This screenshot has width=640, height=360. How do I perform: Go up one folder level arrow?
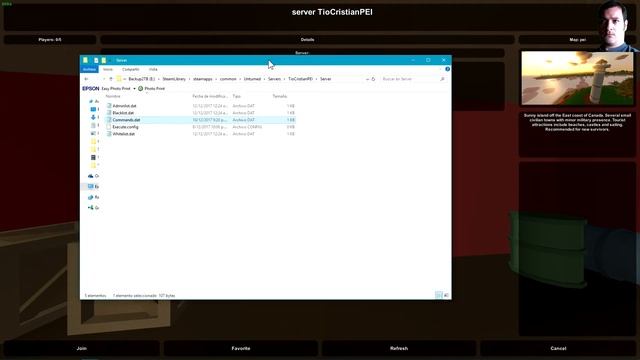click(111, 79)
